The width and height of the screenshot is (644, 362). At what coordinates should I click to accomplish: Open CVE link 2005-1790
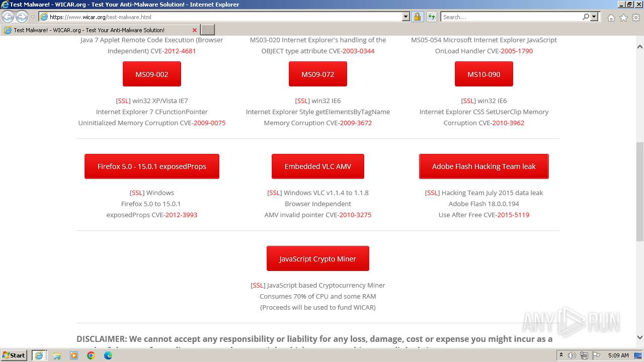(517, 51)
